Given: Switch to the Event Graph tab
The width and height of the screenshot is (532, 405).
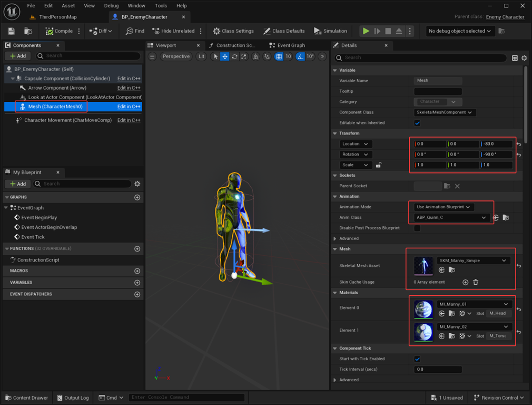Looking at the screenshot, I should [x=291, y=45].
